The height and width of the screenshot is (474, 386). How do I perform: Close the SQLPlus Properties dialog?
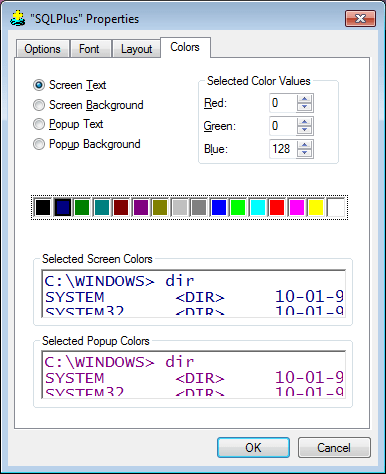360,18
